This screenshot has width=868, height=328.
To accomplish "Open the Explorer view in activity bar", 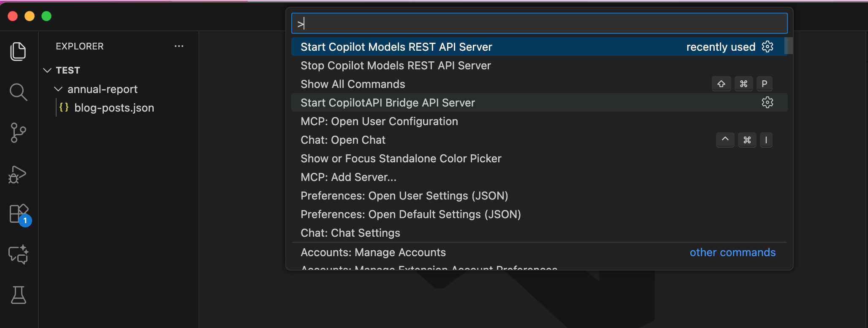I will coord(18,51).
